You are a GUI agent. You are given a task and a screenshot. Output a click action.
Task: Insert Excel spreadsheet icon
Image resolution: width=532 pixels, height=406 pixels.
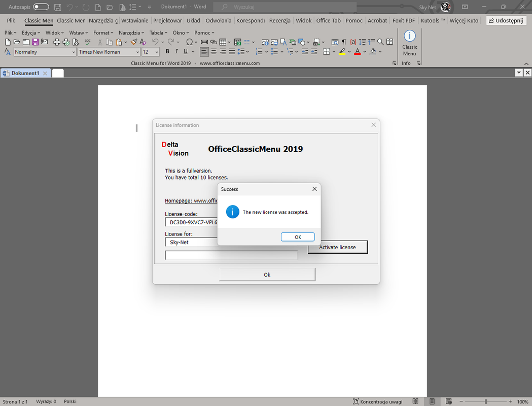(238, 42)
